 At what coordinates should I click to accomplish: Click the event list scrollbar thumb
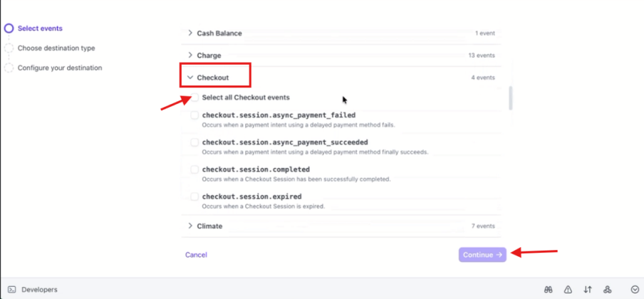(510, 98)
